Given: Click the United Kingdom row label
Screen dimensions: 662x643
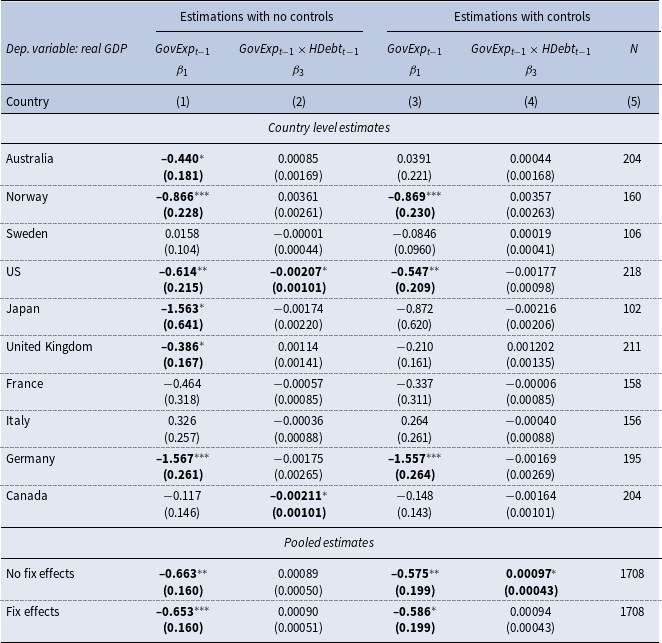Looking at the screenshot, I should (x=49, y=346).
